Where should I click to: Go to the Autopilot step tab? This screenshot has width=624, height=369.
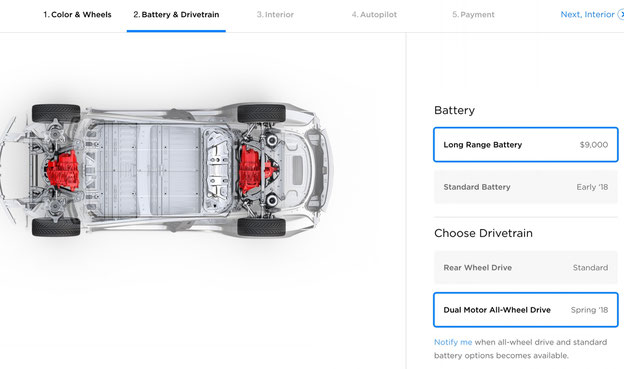pos(374,15)
